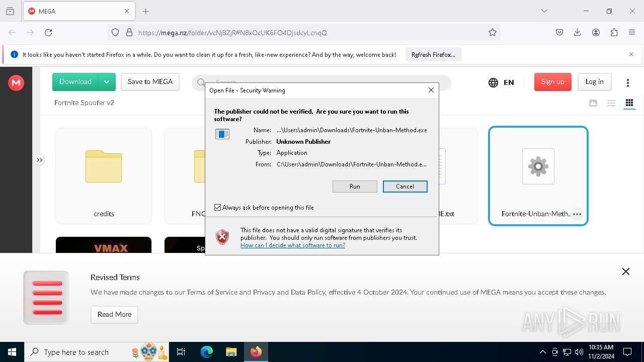The image size is (644, 362).
Task: Open network status in tray
Action: pyautogui.click(x=567, y=352)
